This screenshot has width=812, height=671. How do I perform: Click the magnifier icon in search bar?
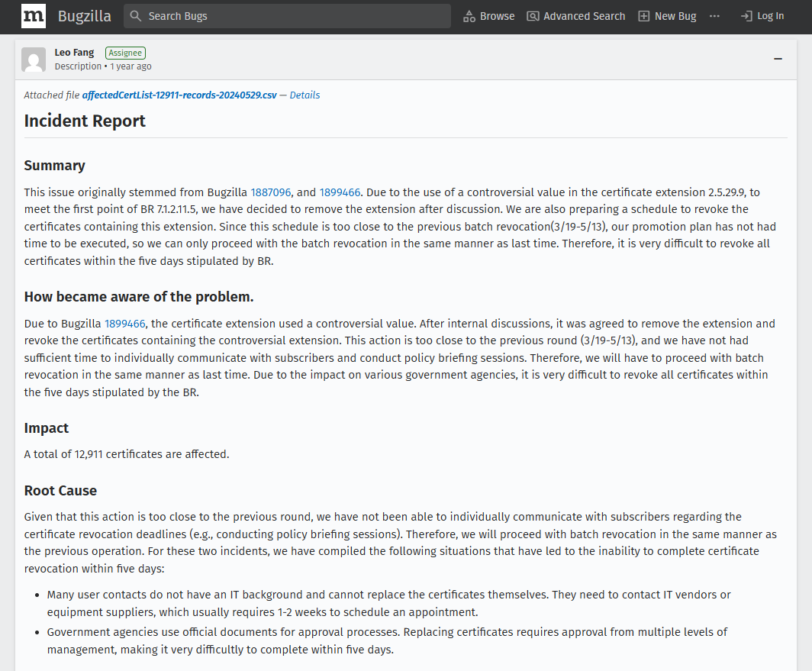pos(135,16)
